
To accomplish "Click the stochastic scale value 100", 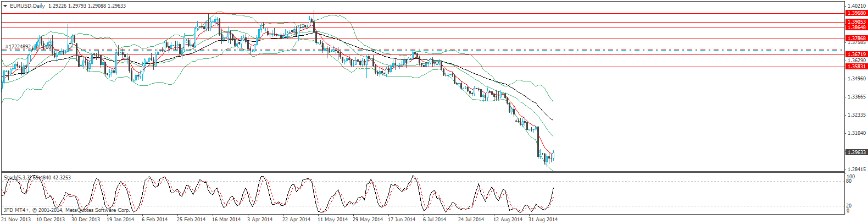I will point(851,177).
